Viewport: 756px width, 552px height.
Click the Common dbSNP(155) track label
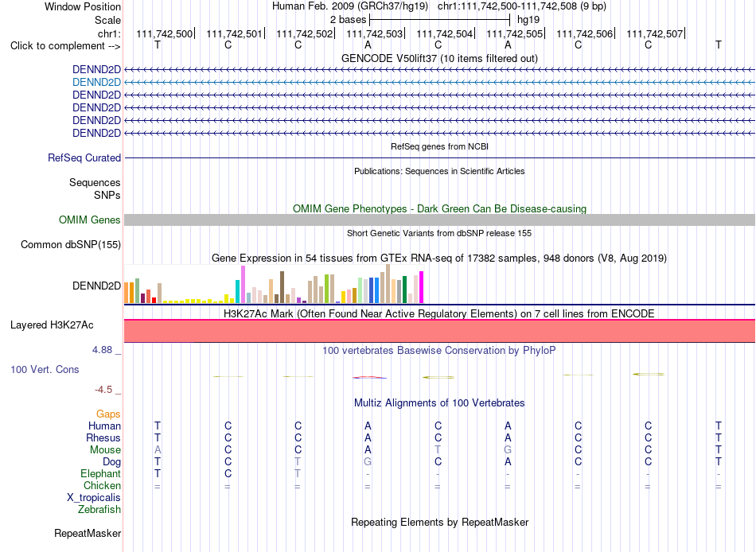point(71,244)
